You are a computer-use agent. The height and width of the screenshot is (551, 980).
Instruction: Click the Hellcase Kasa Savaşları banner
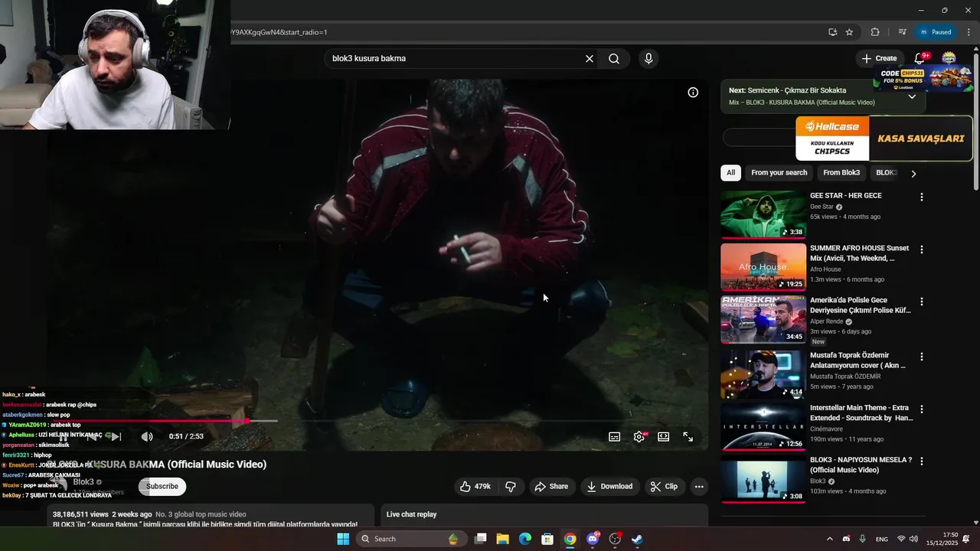click(x=884, y=138)
